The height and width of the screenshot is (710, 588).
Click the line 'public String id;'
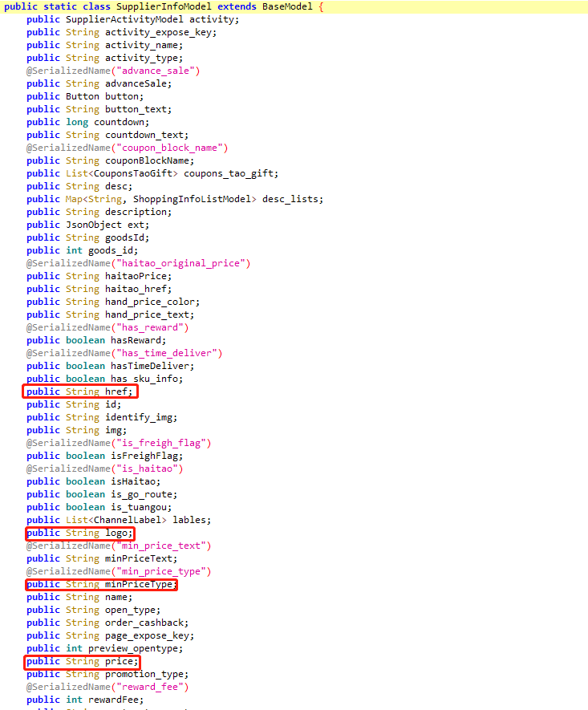74,404
